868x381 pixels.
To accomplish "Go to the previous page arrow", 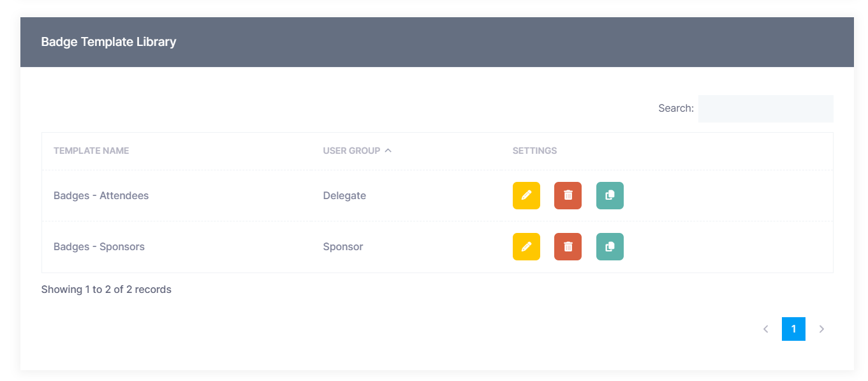I will tap(765, 329).
